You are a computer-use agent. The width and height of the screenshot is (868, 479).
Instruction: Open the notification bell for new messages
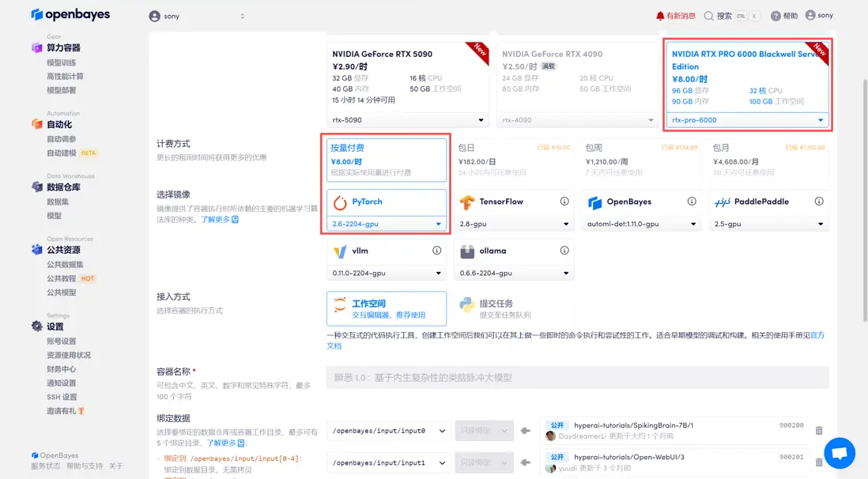[660, 16]
